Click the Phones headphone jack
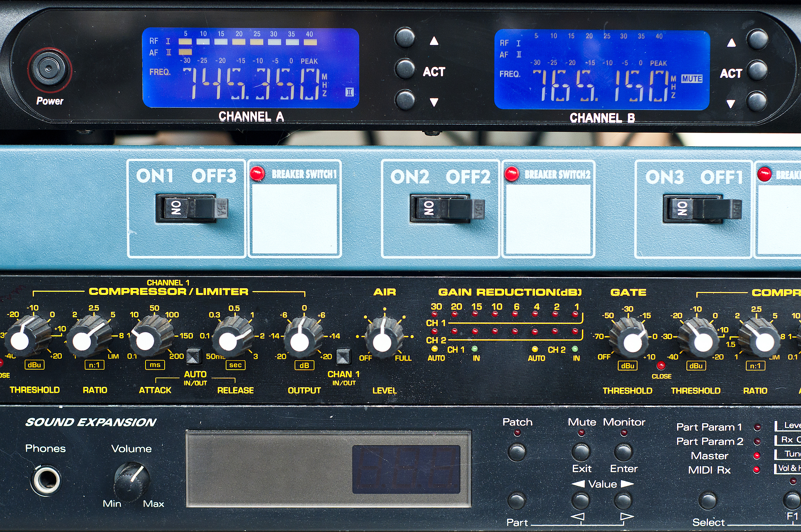801x532 pixels. click(47, 480)
